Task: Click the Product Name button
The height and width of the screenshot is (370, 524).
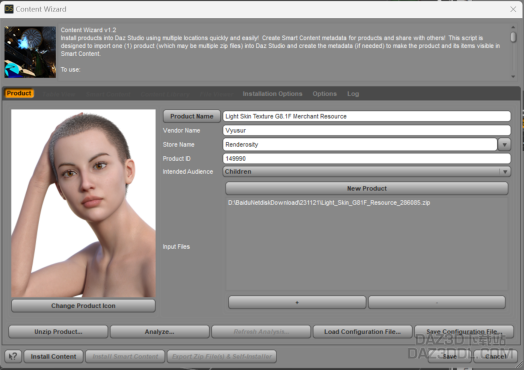Action: (x=191, y=116)
